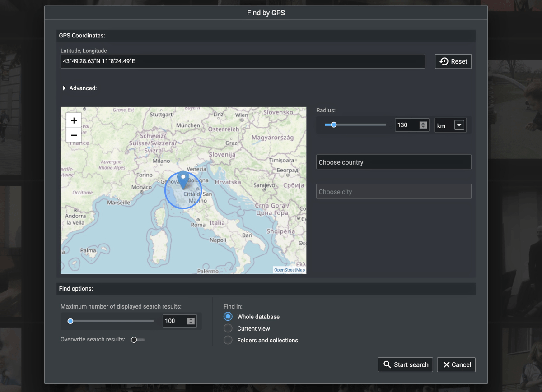Select the Current view option
The height and width of the screenshot is (392, 542).
click(x=228, y=328)
